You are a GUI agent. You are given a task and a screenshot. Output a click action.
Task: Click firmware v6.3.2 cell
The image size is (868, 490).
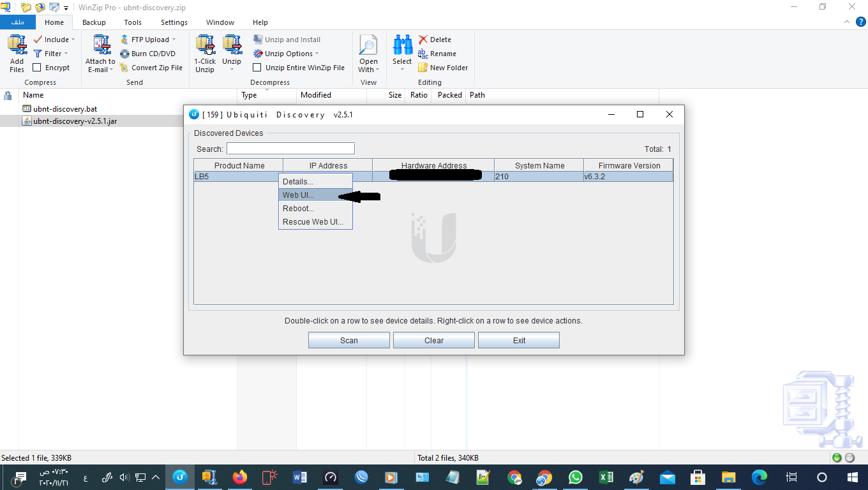tap(629, 177)
